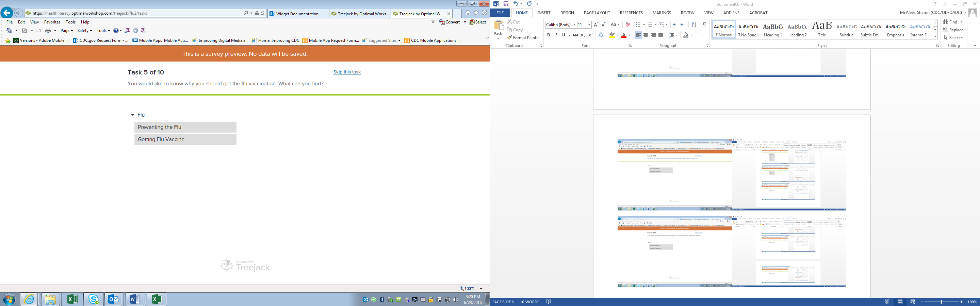
Task: Open the font size dropdown showing 11
Action: tap(589, 25)
